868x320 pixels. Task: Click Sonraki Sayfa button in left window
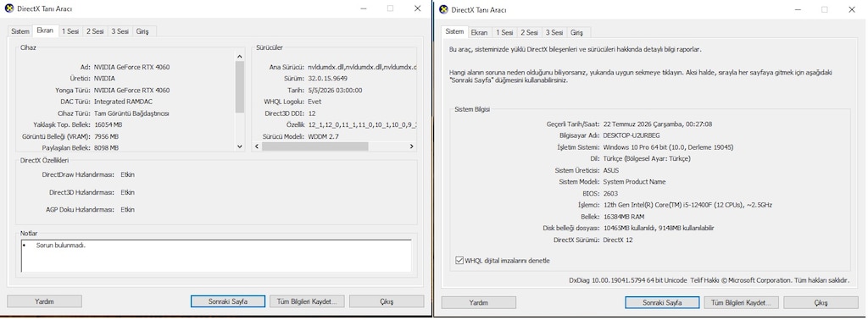click(x=228, y=301)
